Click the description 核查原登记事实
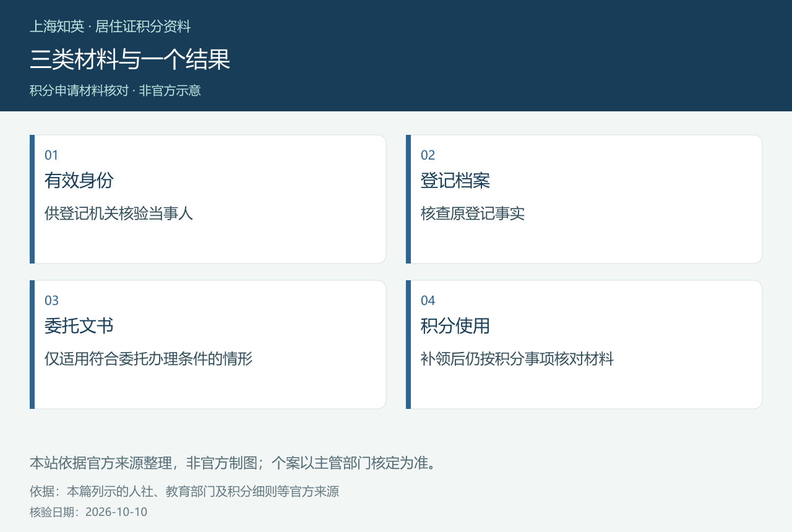This screenshot has height=532, width=792. (x=473, y=214)
